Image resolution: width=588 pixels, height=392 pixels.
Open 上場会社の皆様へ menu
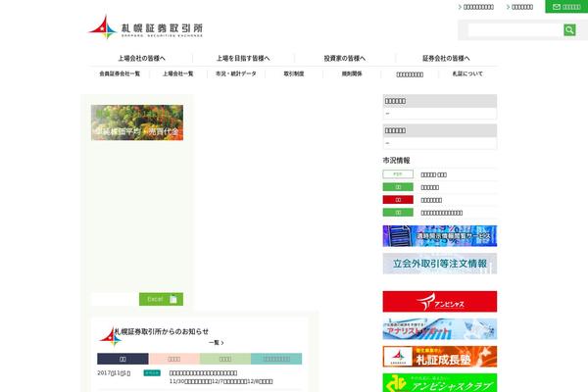141,58
